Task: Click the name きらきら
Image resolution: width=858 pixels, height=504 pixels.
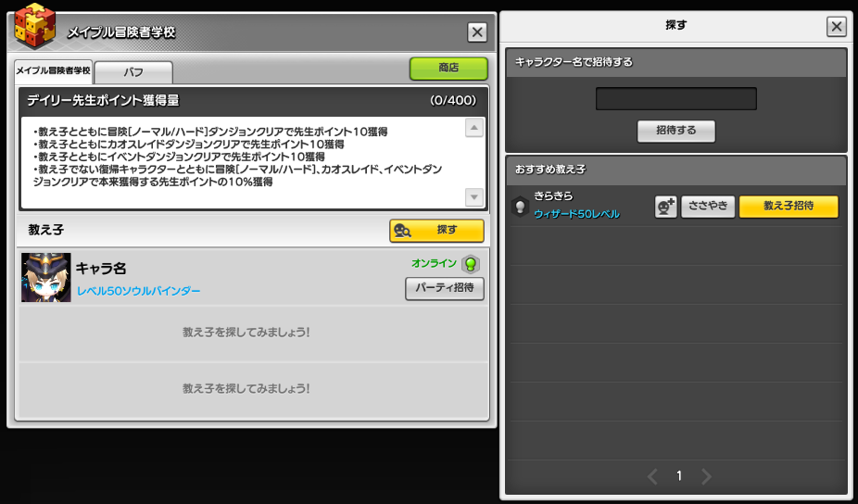Action: pyautogui.click(x=553, y=195)
